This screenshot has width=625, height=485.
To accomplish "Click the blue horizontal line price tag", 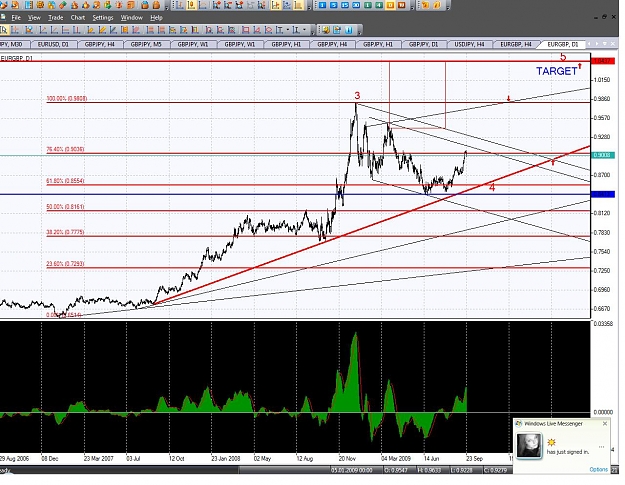I will [x=604, y=194].
